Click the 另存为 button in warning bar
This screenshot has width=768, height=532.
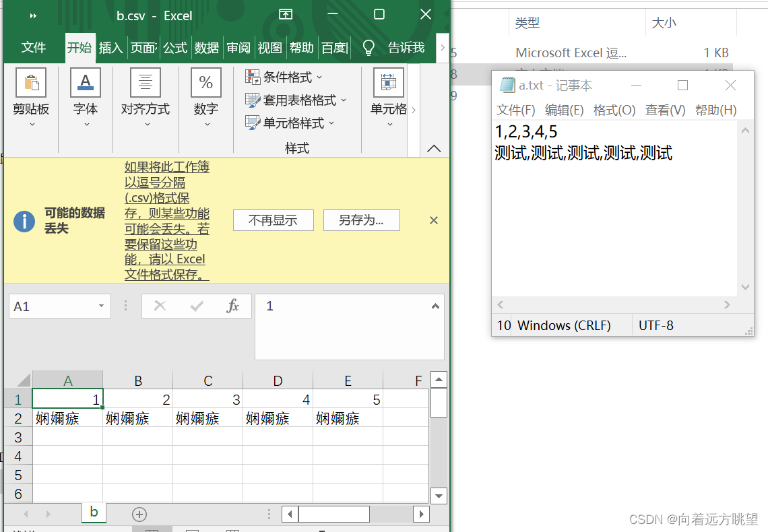tap(361, 220)
